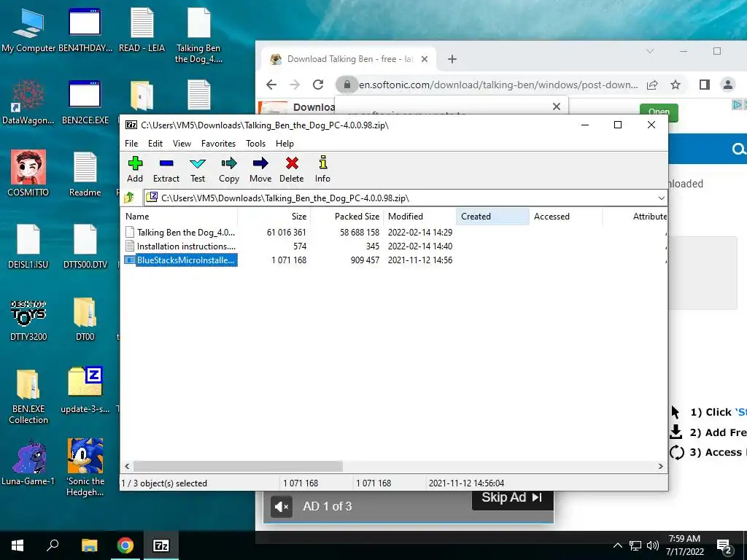This screenshot has width=747, height=560.
Task: Open the Favorites menu in 7-Zip
Action: pos(218,144)
